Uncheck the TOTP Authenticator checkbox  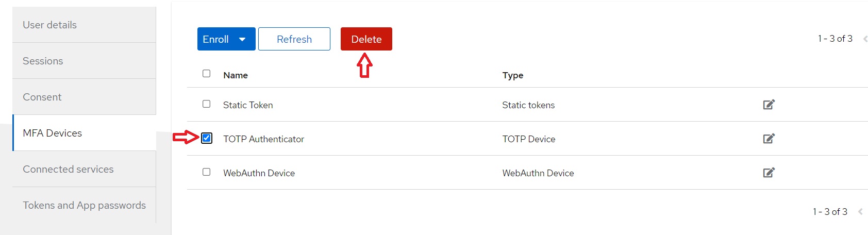coord(207,138)
